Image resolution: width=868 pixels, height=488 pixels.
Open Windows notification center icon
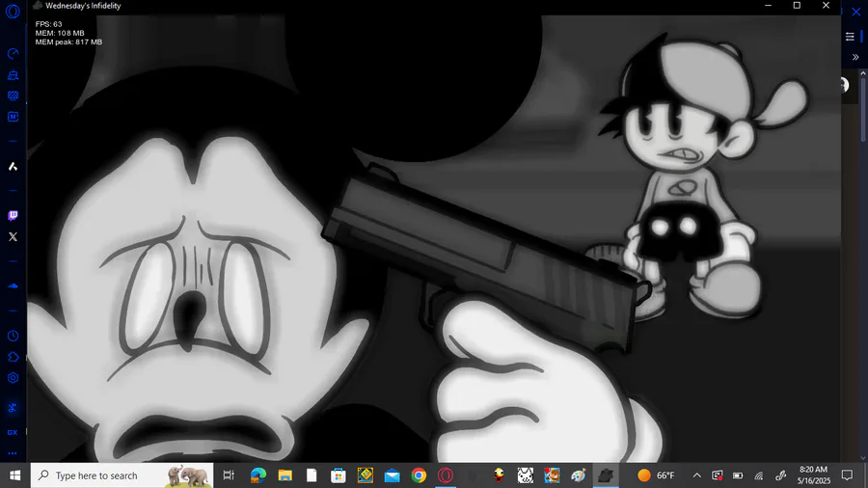point(847,475)
